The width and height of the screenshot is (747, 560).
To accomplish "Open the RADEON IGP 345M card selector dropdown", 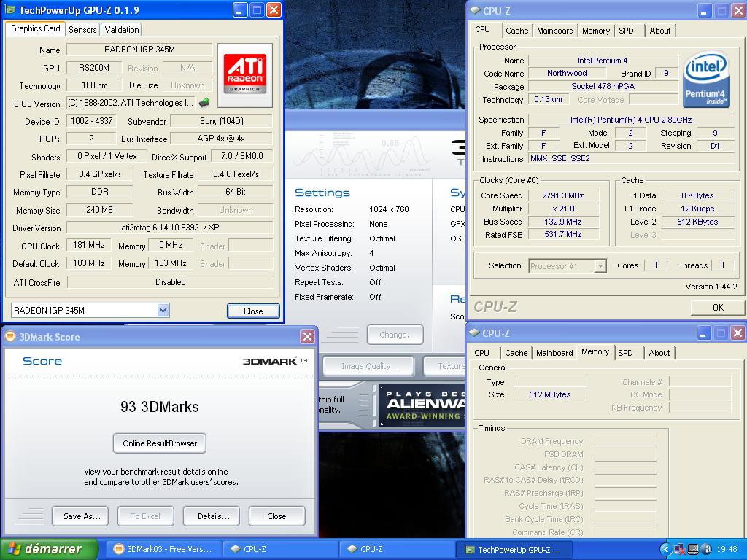I will pyautogui.click(x=163, y=311).
